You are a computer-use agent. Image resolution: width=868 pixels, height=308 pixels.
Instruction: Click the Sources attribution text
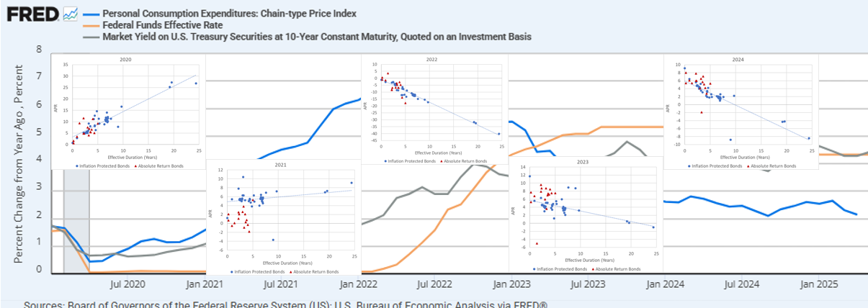(x=285, y=304)
